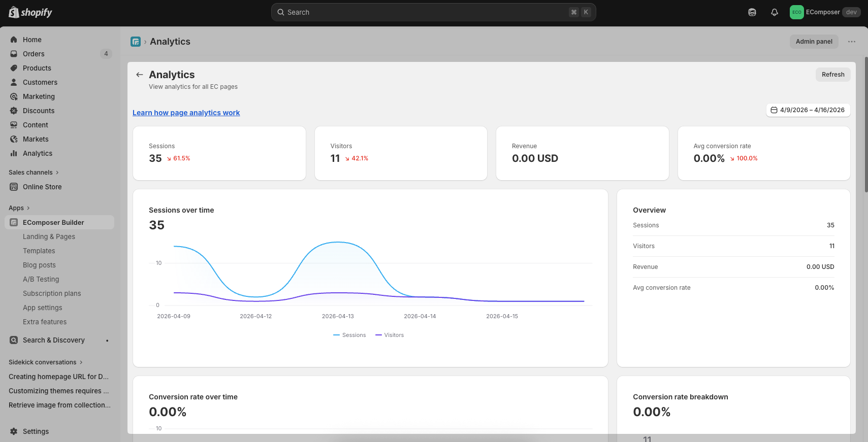Click the Shopify logo in top bar
Image resolution: width=868 pixels, height=442 pixels.
point(30,12)
